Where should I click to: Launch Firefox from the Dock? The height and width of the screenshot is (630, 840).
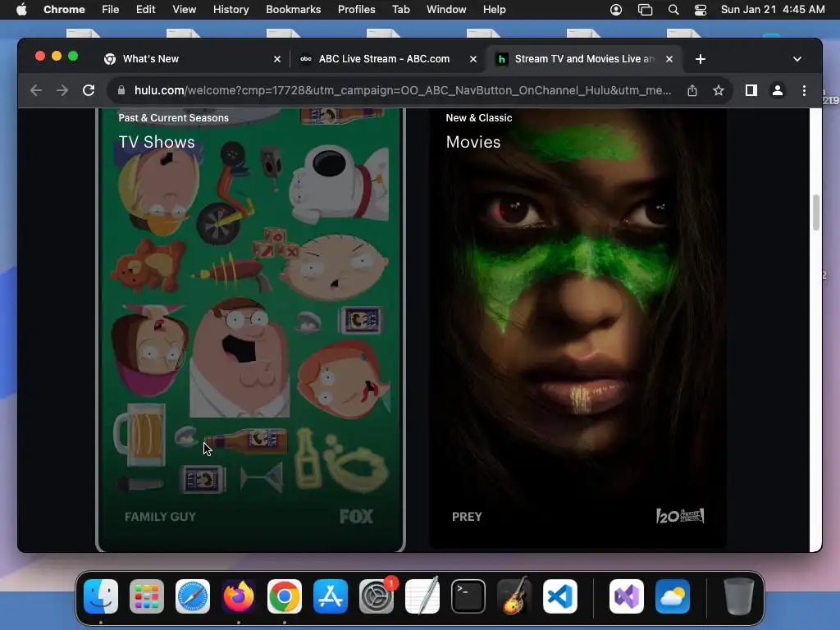tap(239, 596)
